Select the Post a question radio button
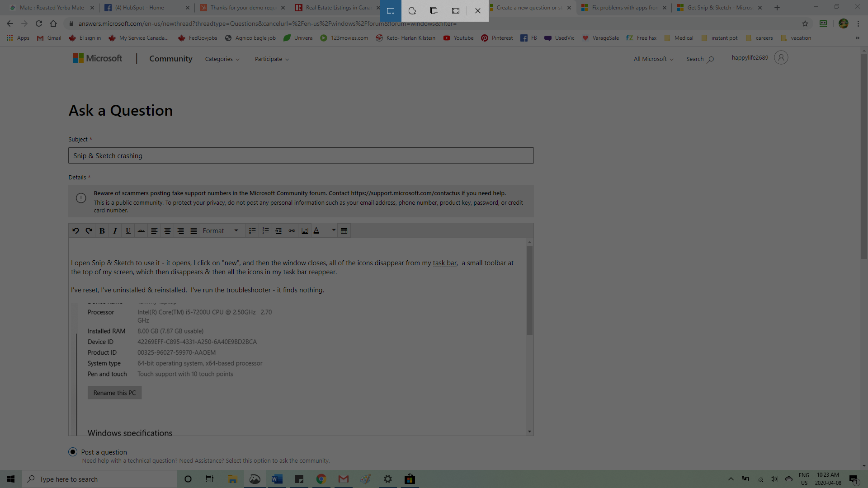Image resolution: width=868 pixels, height=488 pixels. [72, 451]
